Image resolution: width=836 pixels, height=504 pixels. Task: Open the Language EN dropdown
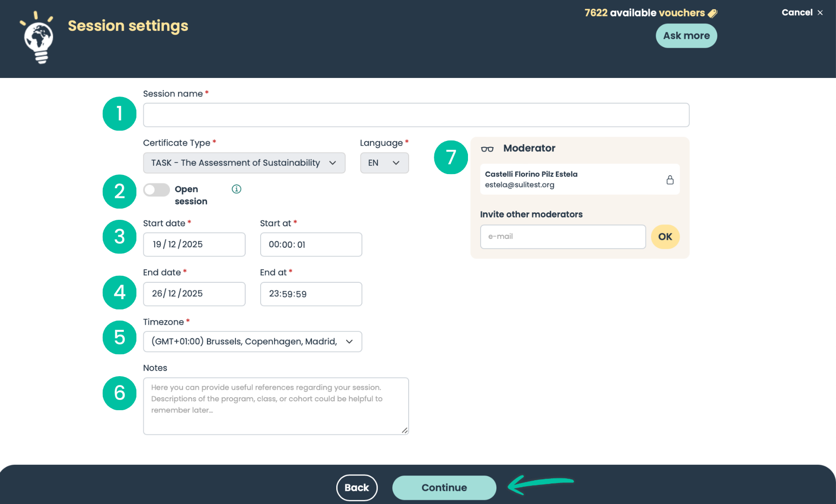[384, 163]
